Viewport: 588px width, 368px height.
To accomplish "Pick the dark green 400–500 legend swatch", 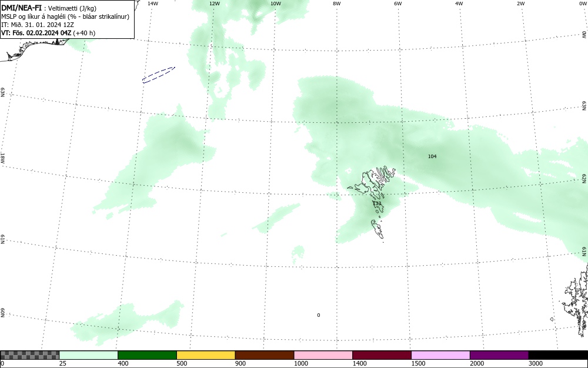I will click(x=147, y=355).
